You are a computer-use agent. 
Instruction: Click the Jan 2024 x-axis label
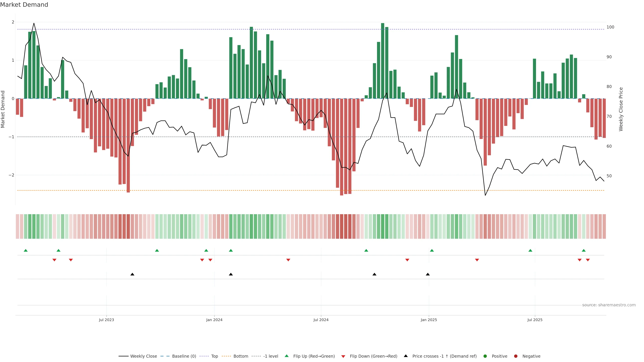[x=214, y=320]
